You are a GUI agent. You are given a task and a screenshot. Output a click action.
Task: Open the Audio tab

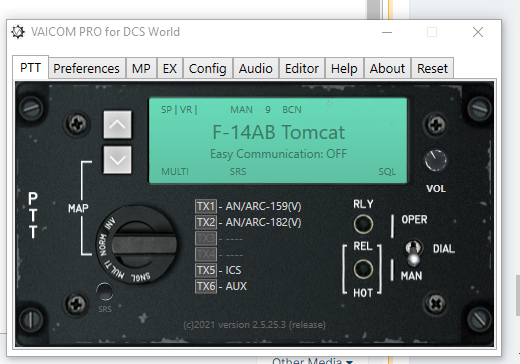click(x=255, y=68)
